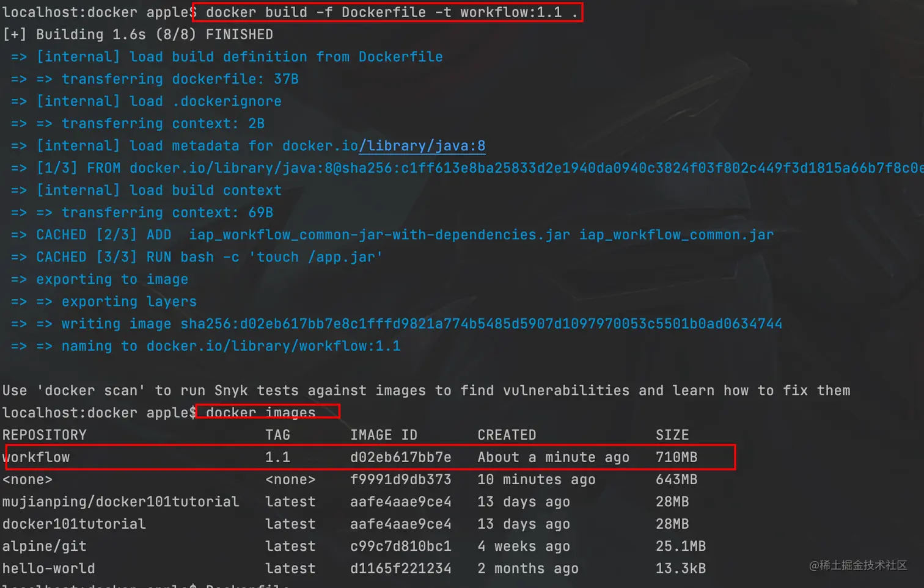Click the hello-world repository entry

tap(49, 568)
